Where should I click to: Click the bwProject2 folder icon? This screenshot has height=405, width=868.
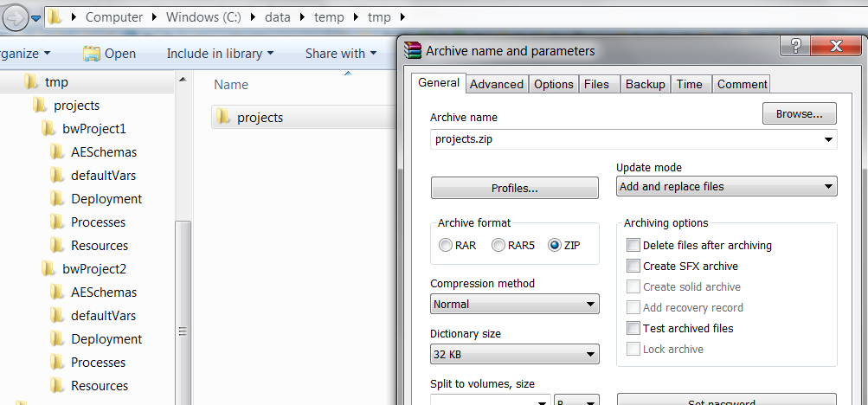point(48,269)
